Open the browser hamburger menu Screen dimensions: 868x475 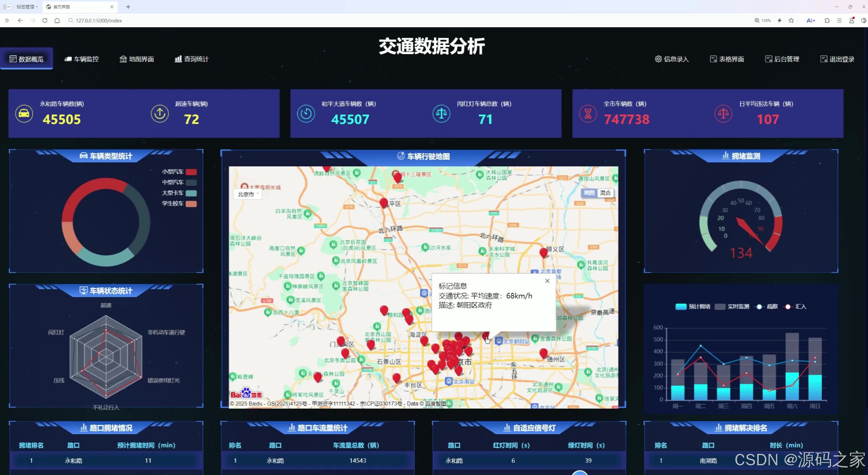click(x=839, y=20)
